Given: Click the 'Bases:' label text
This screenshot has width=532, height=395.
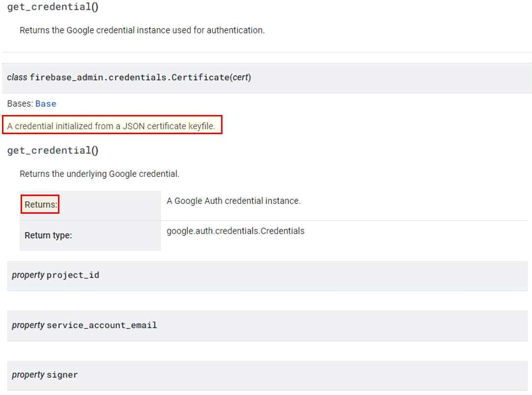Looking at the screenshot, I should pos(20,104).
